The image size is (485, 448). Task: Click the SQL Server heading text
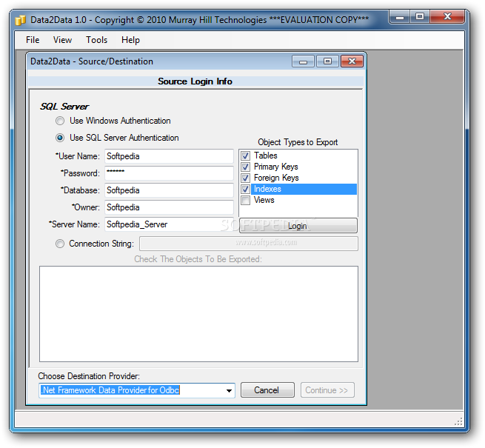point(64,107)
